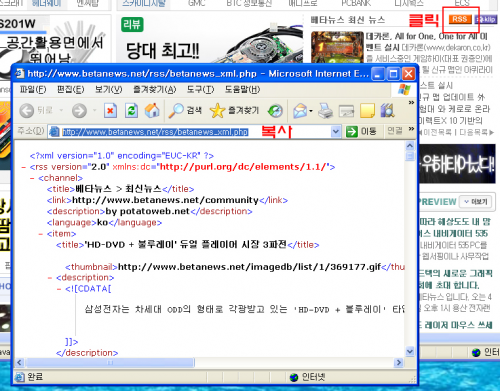Collapse the description XML node

[50, 278]
